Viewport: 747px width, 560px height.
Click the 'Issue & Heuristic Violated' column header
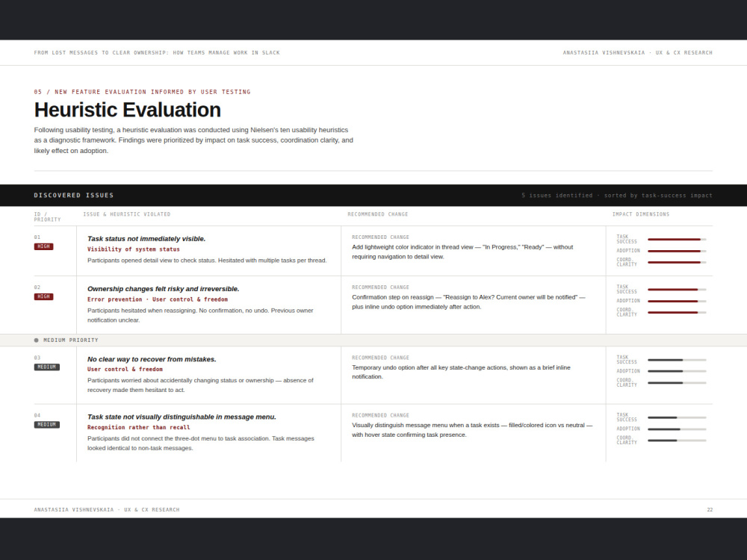coord(127,214)
